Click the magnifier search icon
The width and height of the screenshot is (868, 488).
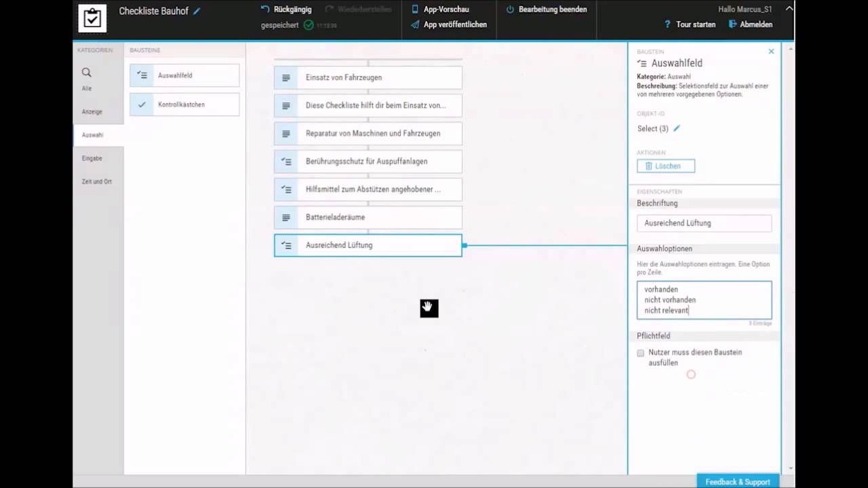coord(87,73)
